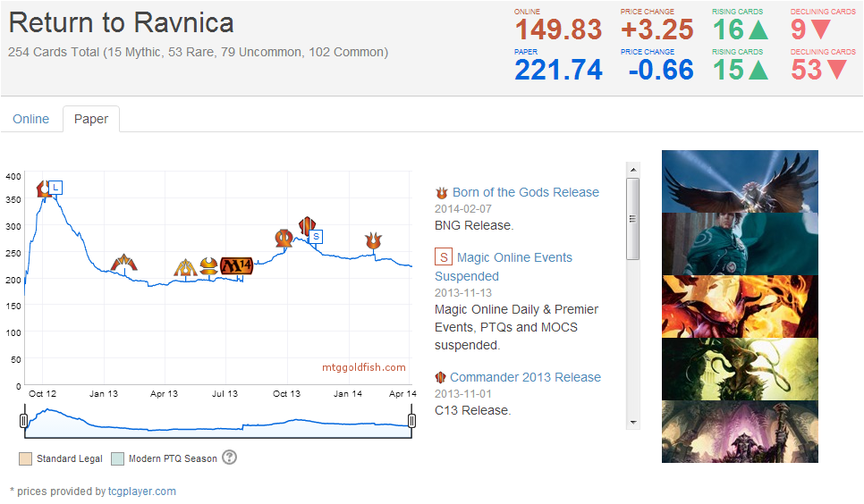
Task: Select the Gatecrash set symbol chart marker
Action: pyautogui.click(x=124, y=263)
